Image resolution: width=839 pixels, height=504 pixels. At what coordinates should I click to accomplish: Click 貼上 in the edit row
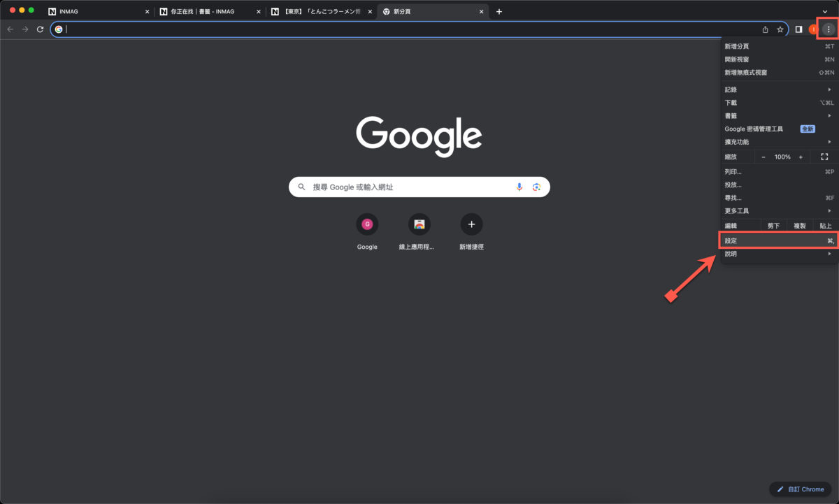pyautogui.click(x=825, y=226)
